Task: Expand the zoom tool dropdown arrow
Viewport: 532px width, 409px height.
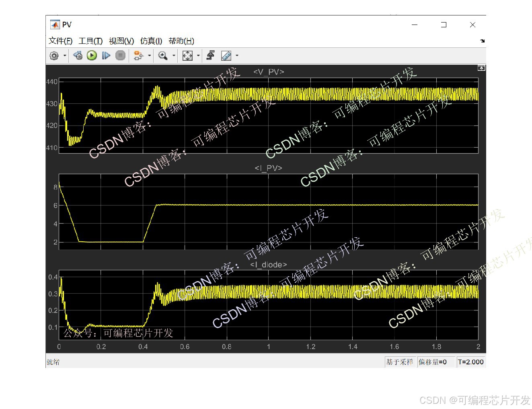Action: [174, 55]
